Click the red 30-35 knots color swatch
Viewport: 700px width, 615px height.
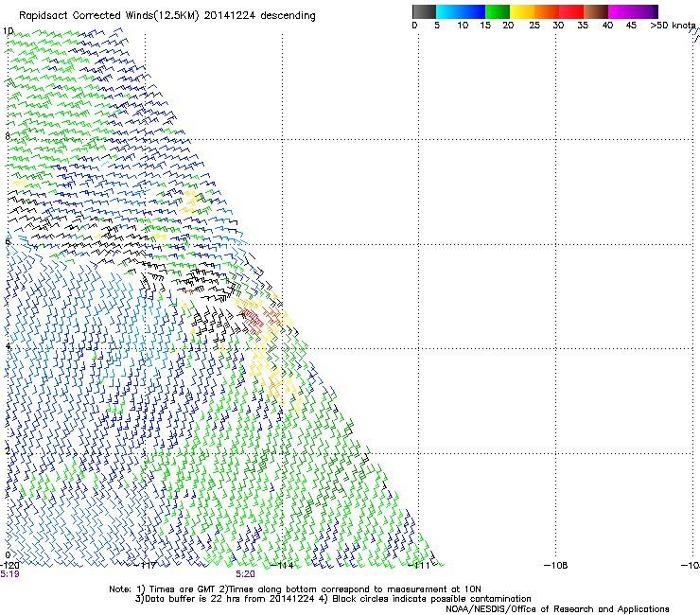click(x=571, y=11)
